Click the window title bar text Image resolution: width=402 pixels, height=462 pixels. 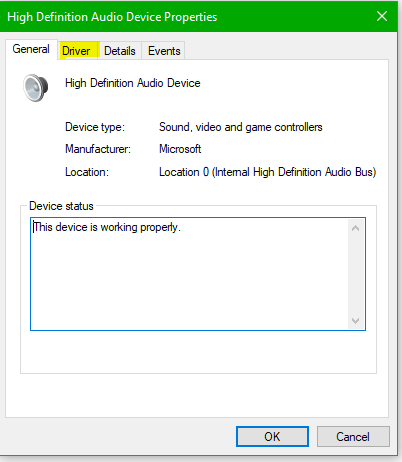pyautogui.click(x=112, y=17)
